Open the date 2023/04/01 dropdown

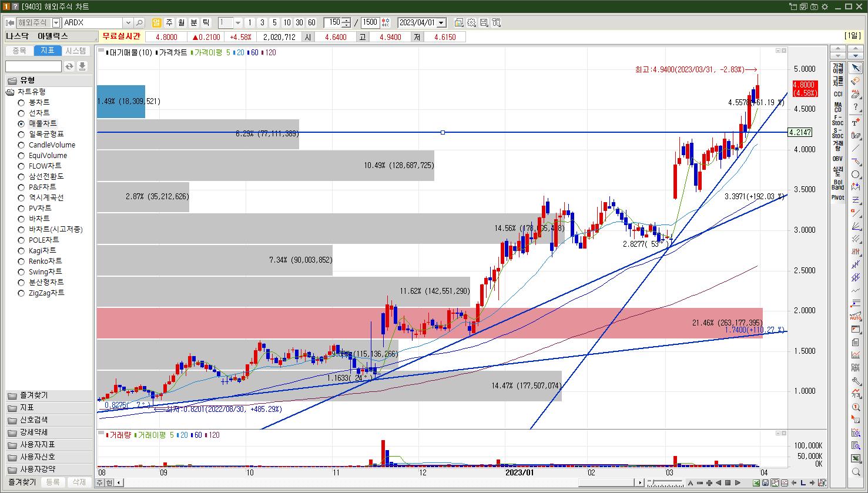(441, 22)
